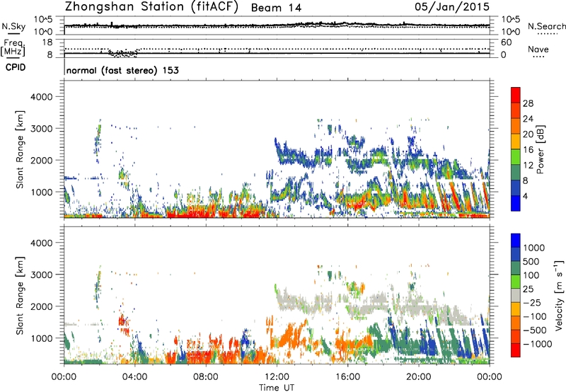Click the "Zhongshan Station (fitACF)" title
Image resolution: width=566 pixels, height=392 pixels.
pos(151,7)
